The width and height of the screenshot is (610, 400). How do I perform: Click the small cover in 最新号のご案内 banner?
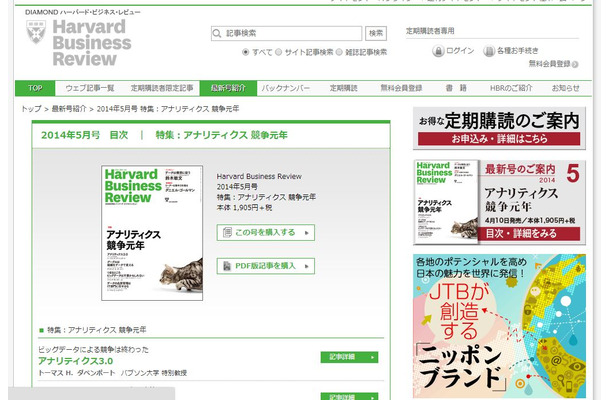coord(447,202)
